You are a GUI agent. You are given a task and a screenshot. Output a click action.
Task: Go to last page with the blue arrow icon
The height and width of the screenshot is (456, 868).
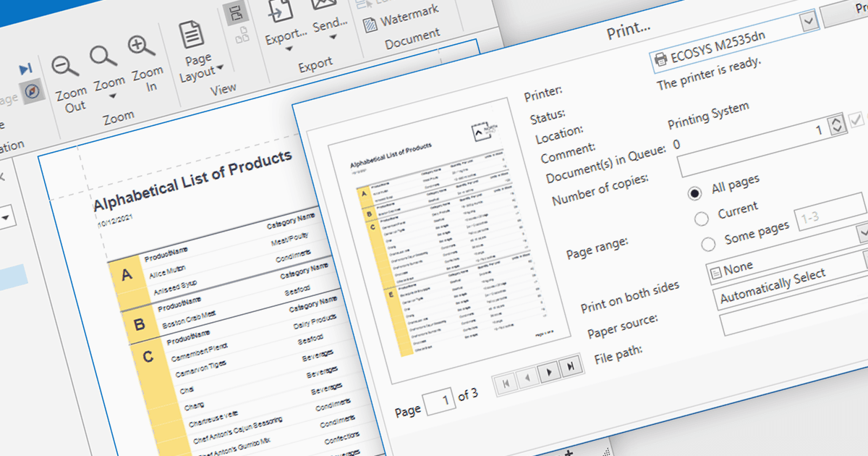pos(26,69)
